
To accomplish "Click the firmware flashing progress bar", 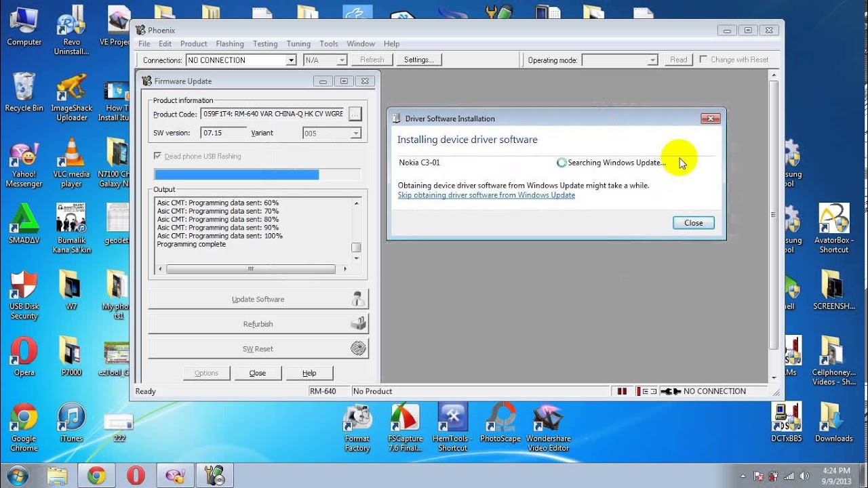I will [x=257, y=175].
